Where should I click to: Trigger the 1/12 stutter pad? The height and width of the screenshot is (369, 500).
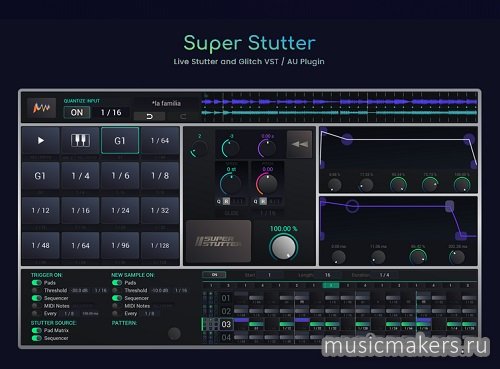click(x=41, y=210)
